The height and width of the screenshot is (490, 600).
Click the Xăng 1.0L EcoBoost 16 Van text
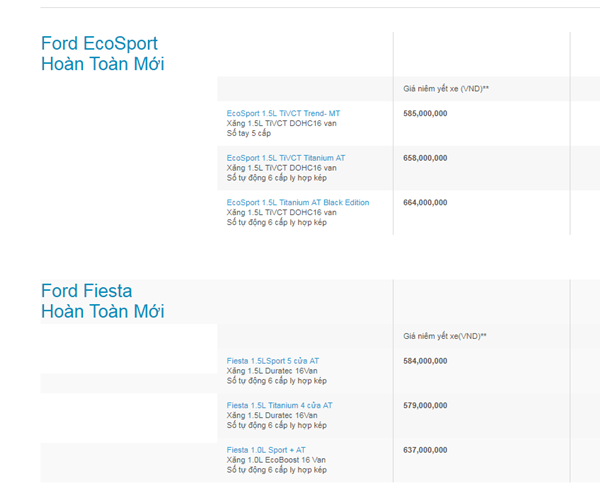click(x=276, y=460)
